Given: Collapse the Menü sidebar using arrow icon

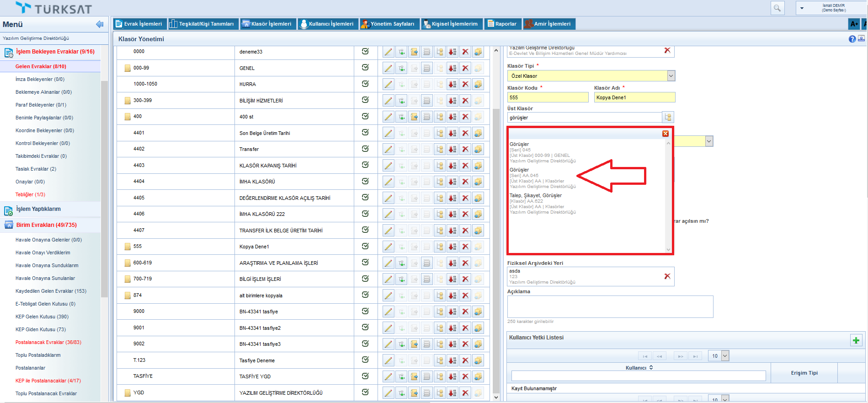Looking at the screenshot, I should (x=99, y=24).
